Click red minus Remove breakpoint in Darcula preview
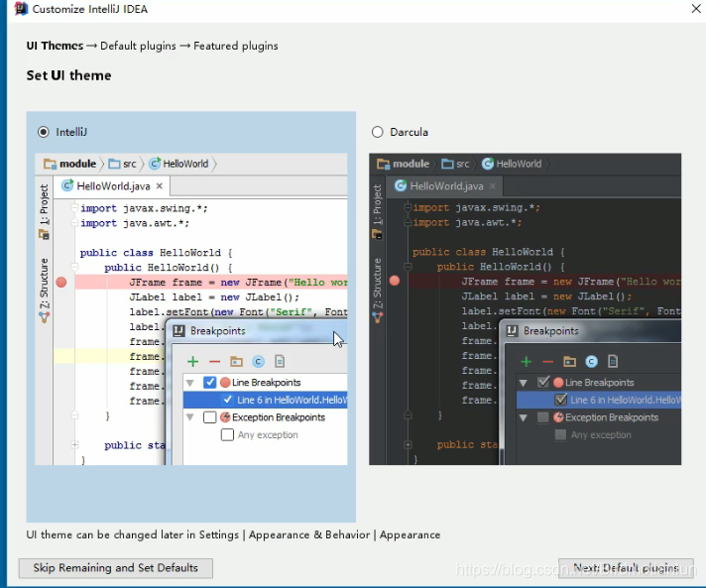Image resolution: width=706 pixels, height=588 pixels. tap(548, 362)
